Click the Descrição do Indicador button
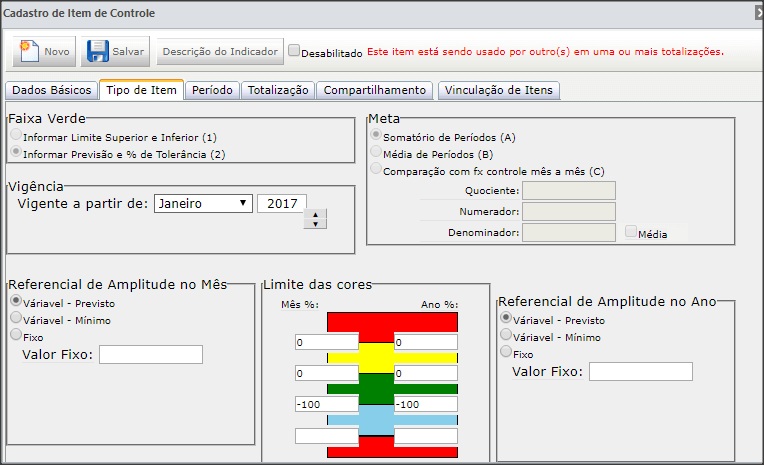This screenshot has height=465, width=764. 220,51
